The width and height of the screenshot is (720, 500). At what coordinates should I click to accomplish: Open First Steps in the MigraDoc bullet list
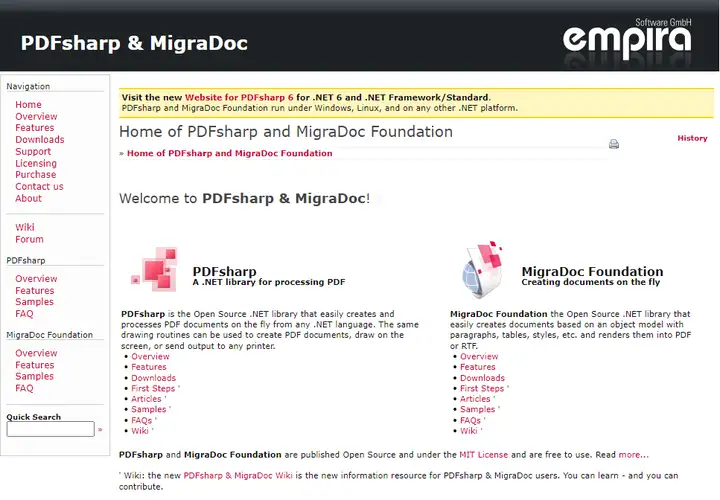tap(482, 388)
